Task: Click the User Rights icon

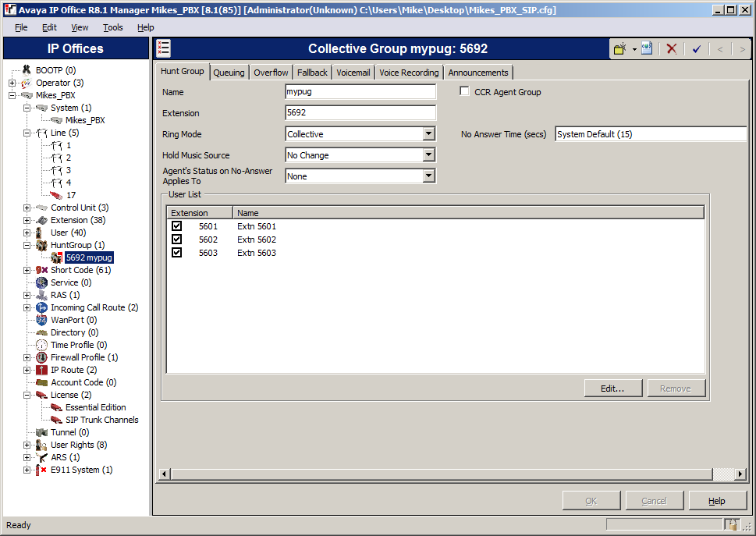Action: [x=41, y=445]
